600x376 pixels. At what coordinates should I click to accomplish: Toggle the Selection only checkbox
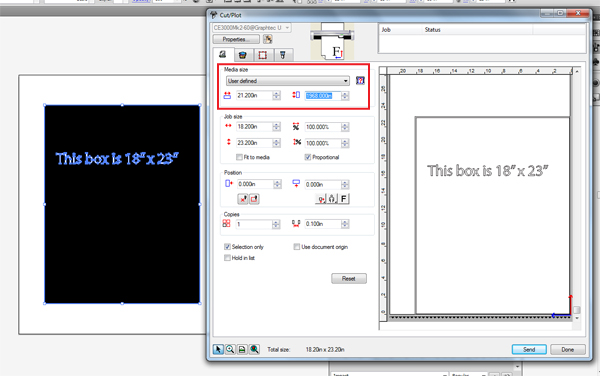click(227, 247)
